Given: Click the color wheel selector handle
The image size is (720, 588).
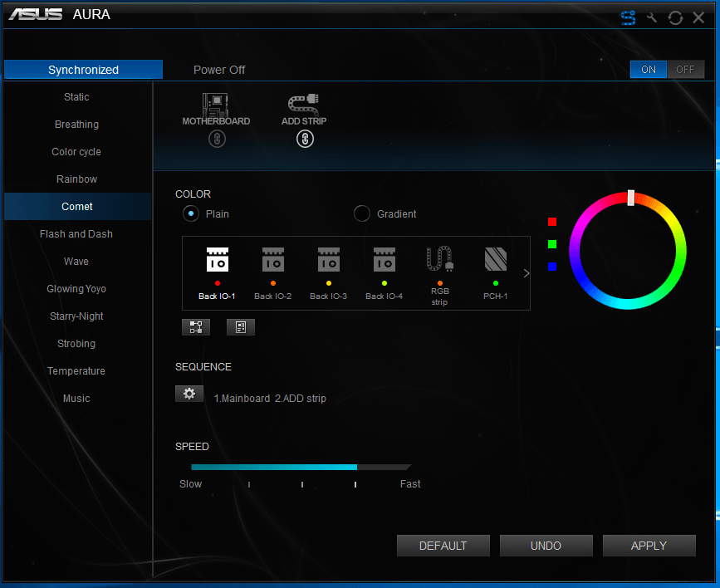Looking at the screenshot, I should point(631,198).
